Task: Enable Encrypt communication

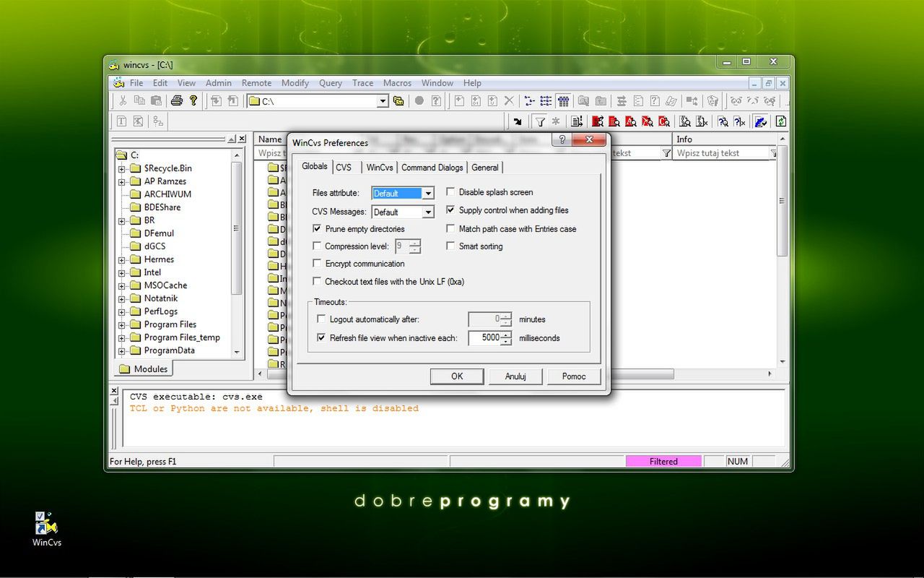Action: (x=317, y=264)
